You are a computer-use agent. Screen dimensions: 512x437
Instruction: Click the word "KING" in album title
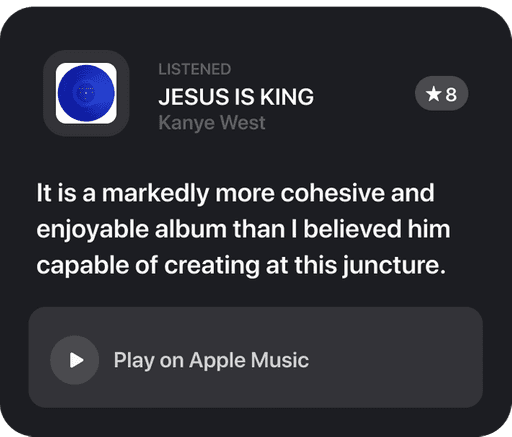[x=287, y=97]
